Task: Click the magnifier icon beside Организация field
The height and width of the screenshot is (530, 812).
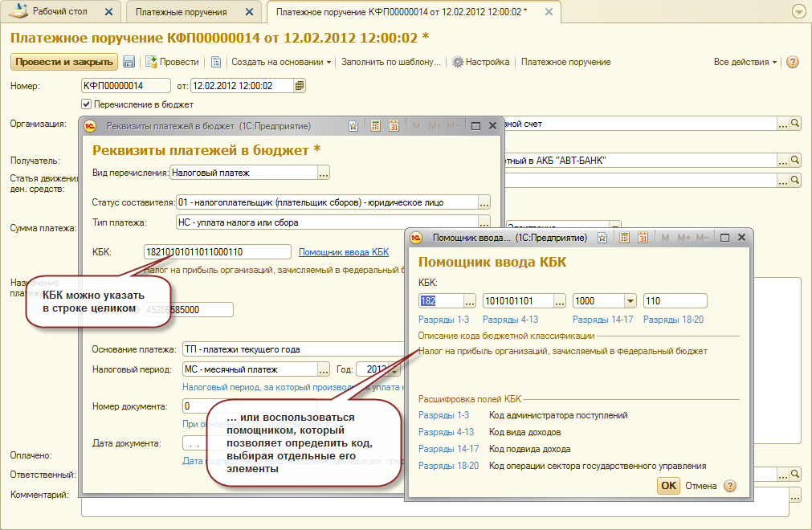Action: pos(795,123)
